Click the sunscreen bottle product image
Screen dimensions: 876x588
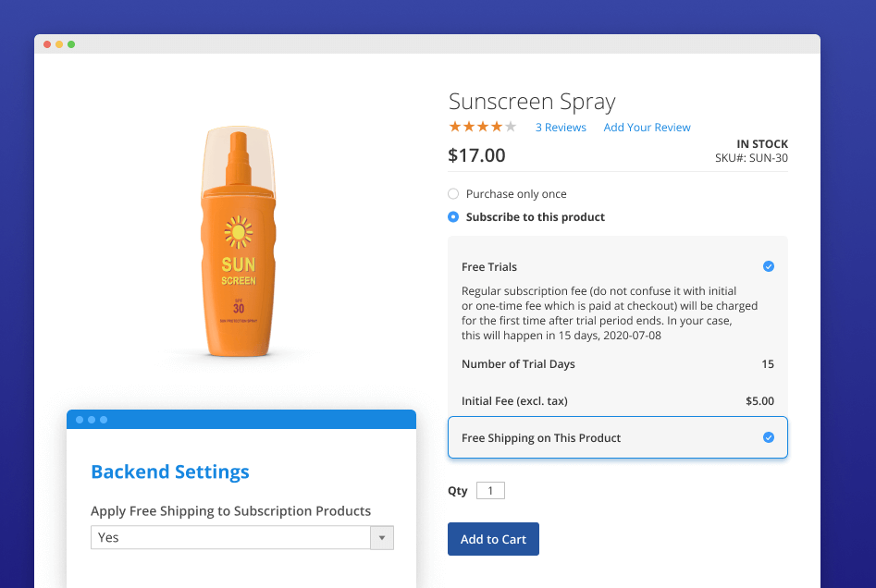pyautogui.click(x=238, y=240)
